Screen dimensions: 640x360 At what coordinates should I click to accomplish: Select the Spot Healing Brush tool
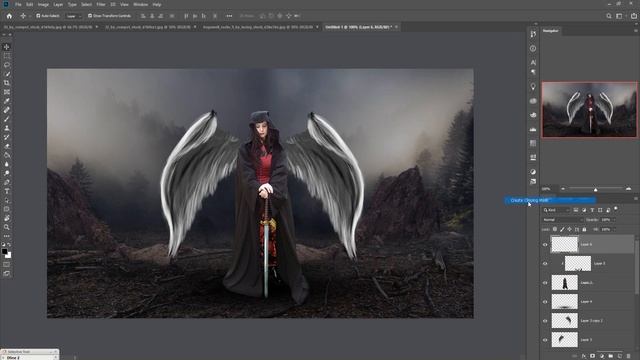point(7,110)
